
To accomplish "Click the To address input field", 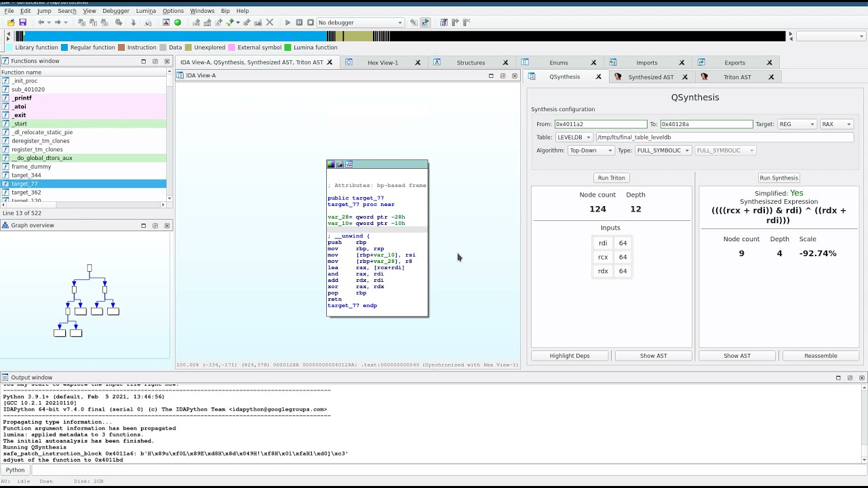I will point(706,124).
